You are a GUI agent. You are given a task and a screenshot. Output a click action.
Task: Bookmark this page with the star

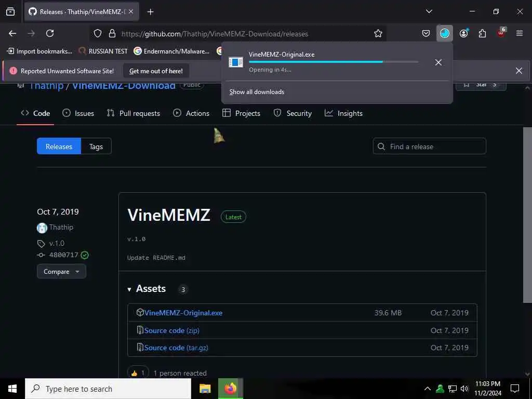point(378,33)
